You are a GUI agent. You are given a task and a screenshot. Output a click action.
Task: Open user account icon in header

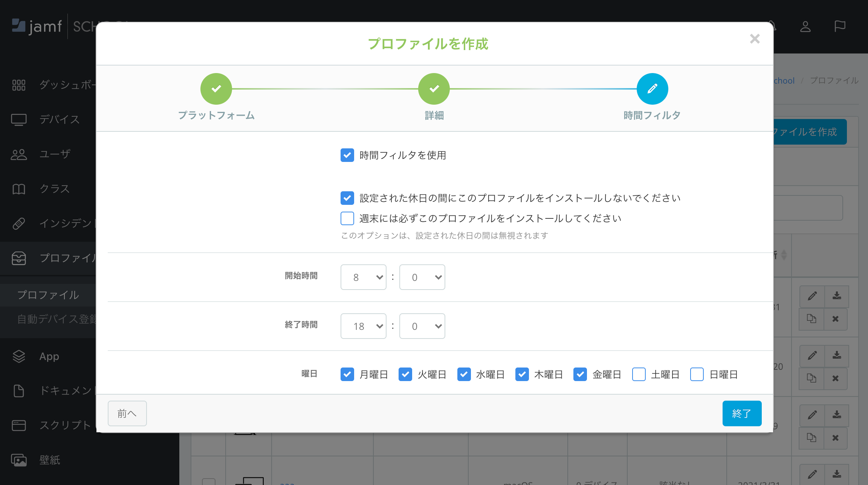click(x=805, y=26)
